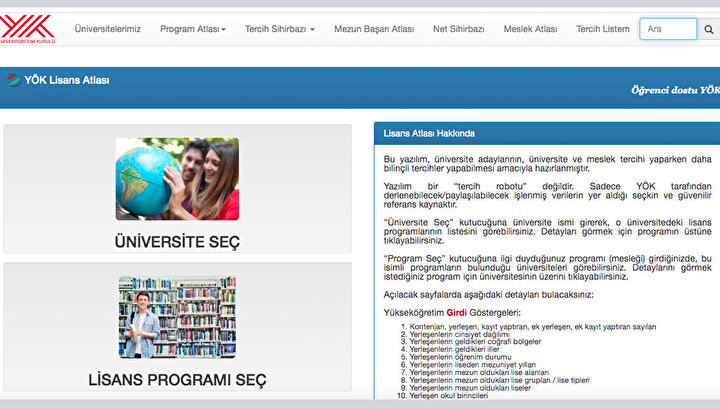This screenshot has width=720, height=409.
Task: Click the student library photo thumbnail
Action: click(177, 317)
